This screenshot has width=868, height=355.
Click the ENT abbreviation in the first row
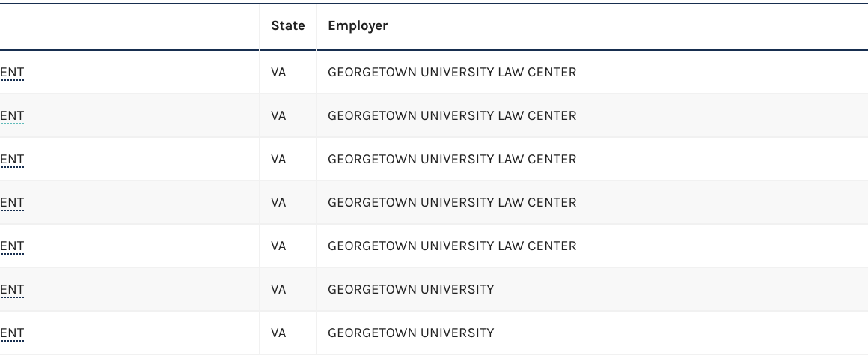coord(12,73)
